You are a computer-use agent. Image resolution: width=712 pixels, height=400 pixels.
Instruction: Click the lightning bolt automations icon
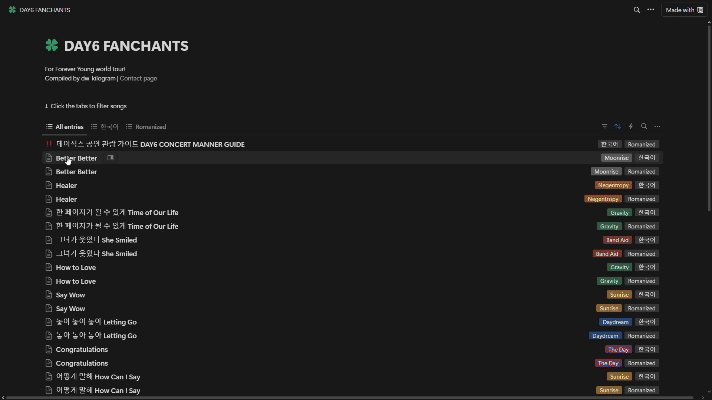[x=630, y=127]
